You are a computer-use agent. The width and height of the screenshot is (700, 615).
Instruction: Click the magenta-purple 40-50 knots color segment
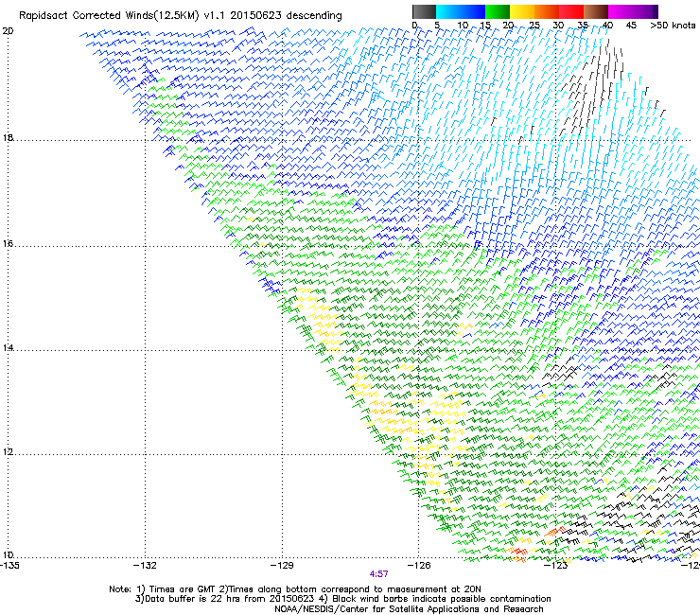633,11
